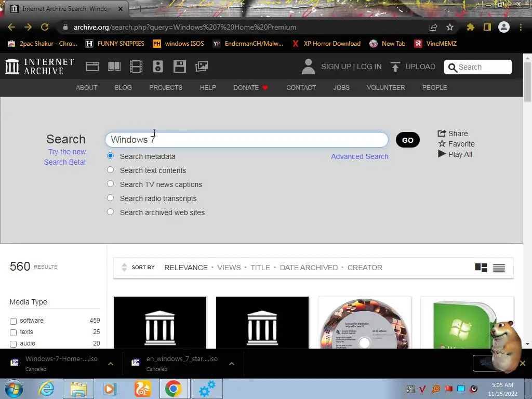Open Windows Media Player taskbar icon
The width and height of the screenshot is (532, 399).
point(110,389)
